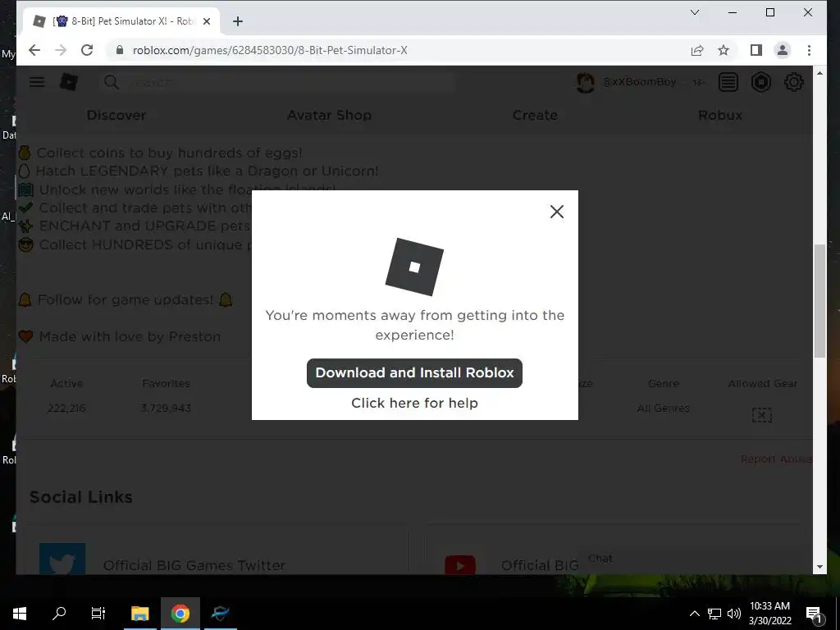Open Roblox notifications feed icon
The width and height of the screenshot is (840, 630).
coord(728,83)
